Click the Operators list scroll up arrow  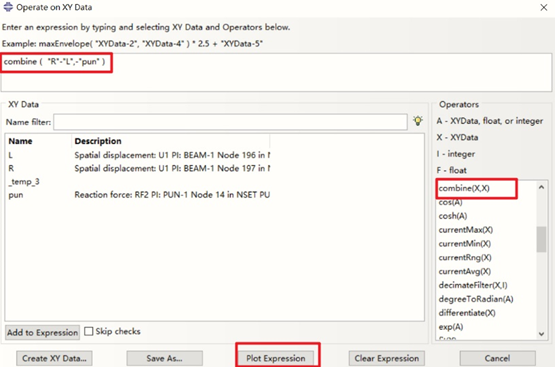click(541, 187)
